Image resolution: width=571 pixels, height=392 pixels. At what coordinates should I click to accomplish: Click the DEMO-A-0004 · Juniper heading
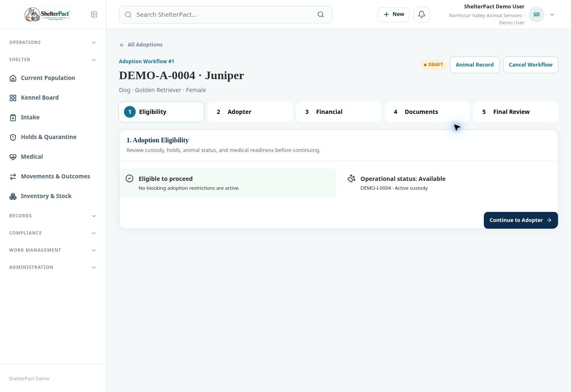(181, 75)
